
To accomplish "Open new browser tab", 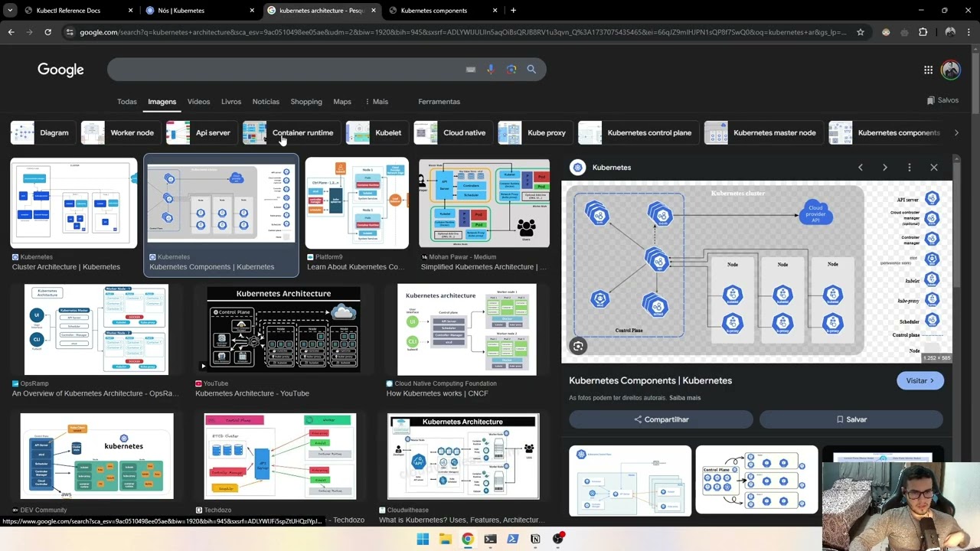I will pos(513,11).
